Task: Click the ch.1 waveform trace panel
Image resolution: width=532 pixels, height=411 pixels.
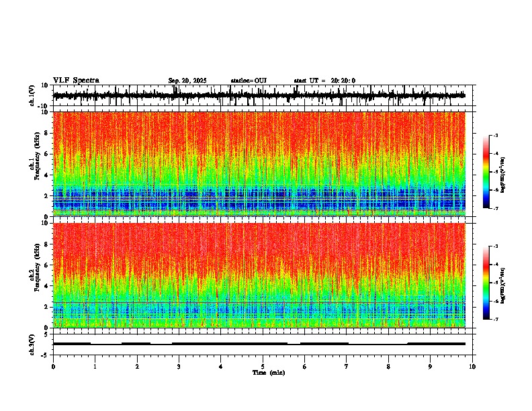Action: (x=263, y=95)
